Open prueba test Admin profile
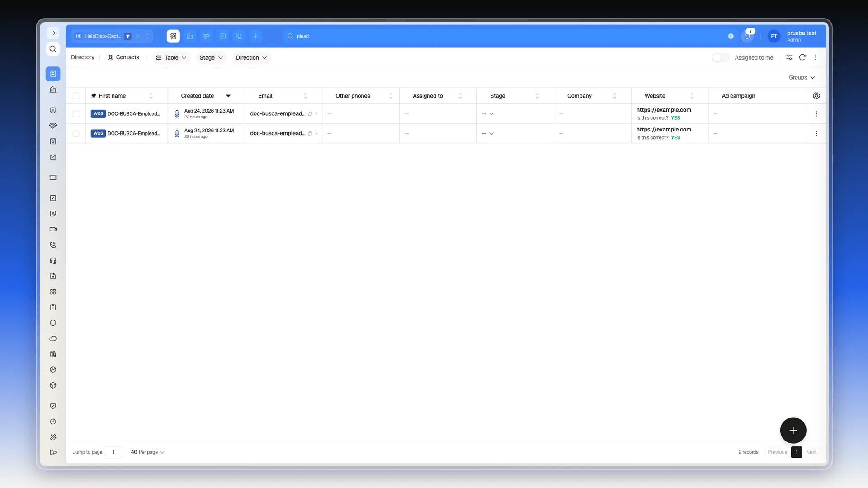Image resolution: width=868 pixels, height=488 pixels. point(793,36)
